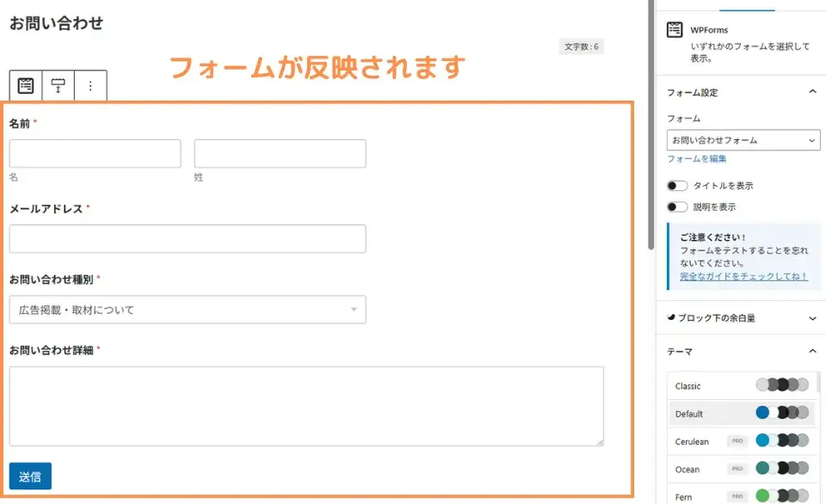Open the 完全なガイドをチェックしてね link
Screen dimensions: 826x504
pyautogui.click(x=743, y=276)
